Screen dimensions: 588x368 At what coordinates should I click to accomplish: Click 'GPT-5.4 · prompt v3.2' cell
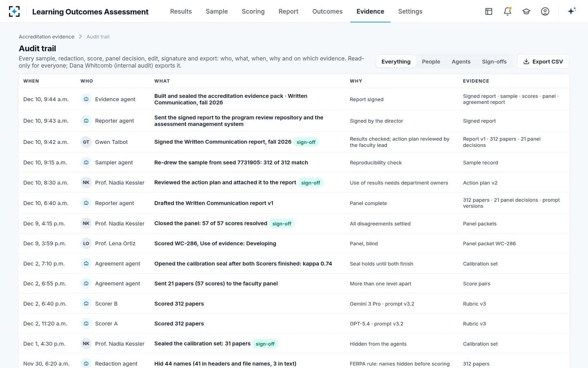pyautogui.click(x=376, y=324)
